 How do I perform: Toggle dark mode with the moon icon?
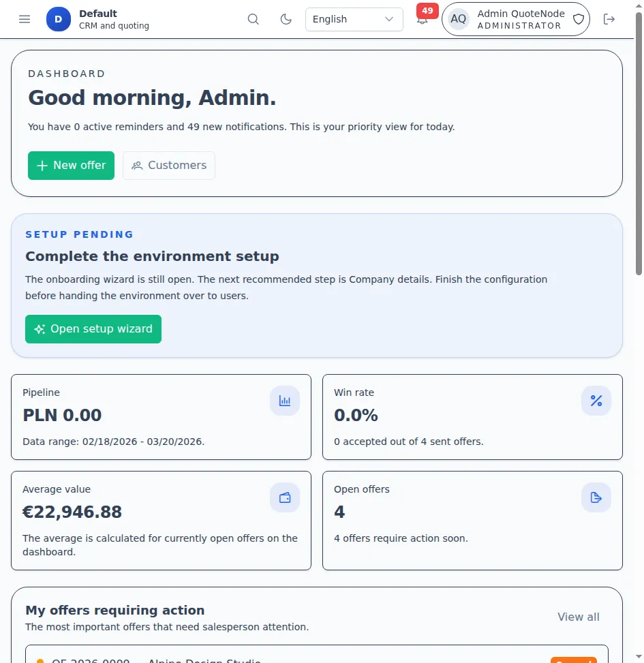click(x=286, y=19)
